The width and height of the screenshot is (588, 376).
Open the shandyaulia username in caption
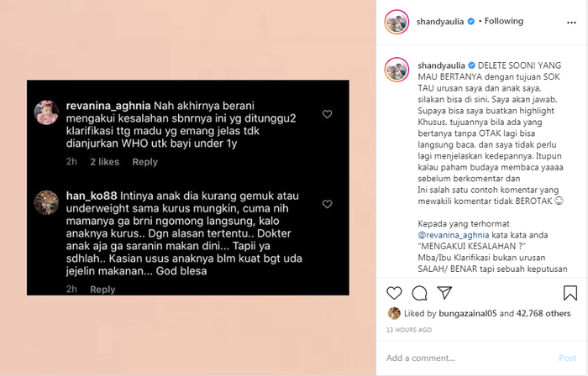(x=441, y=65)
